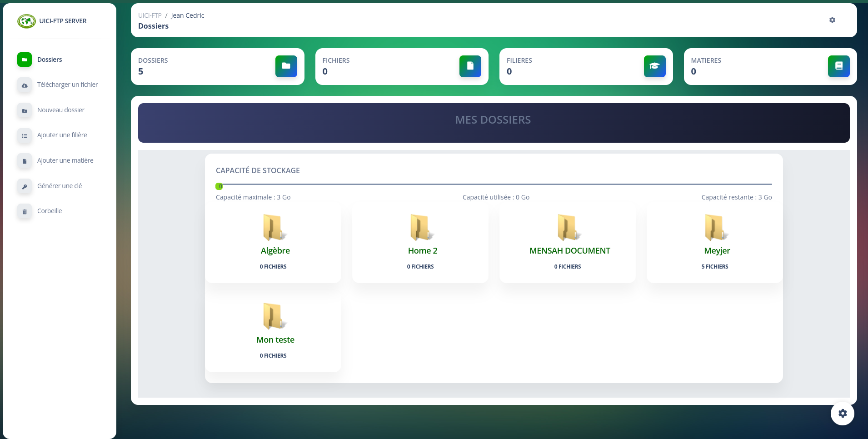Click the file icon on the FICHIERS card
The width and height of the screenshot is (868, 439).
(470, 66)
